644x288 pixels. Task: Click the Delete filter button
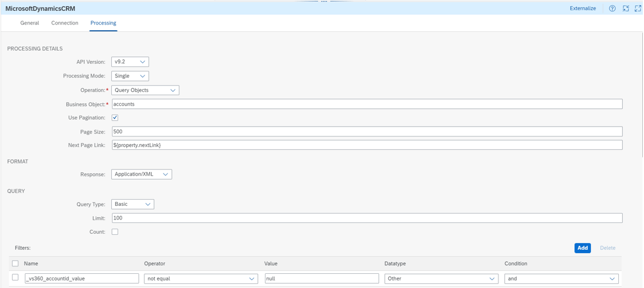pos(607,248)
